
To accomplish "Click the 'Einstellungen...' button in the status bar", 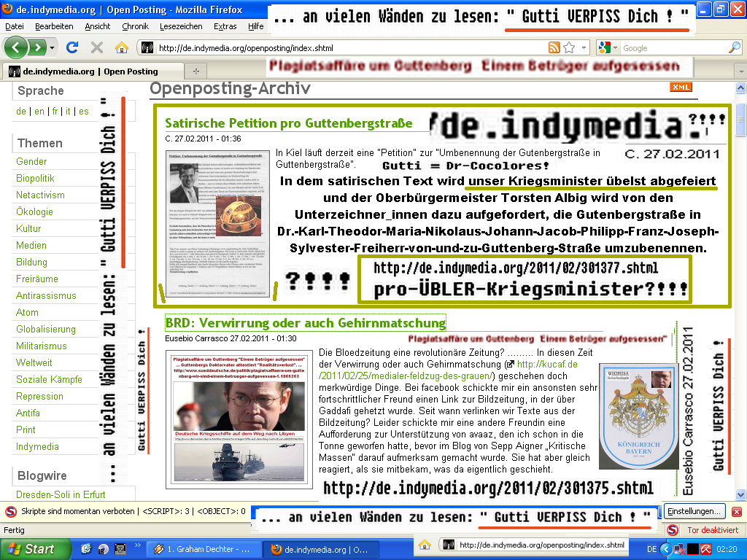I will pyautogui.click(x=694, y=511).
